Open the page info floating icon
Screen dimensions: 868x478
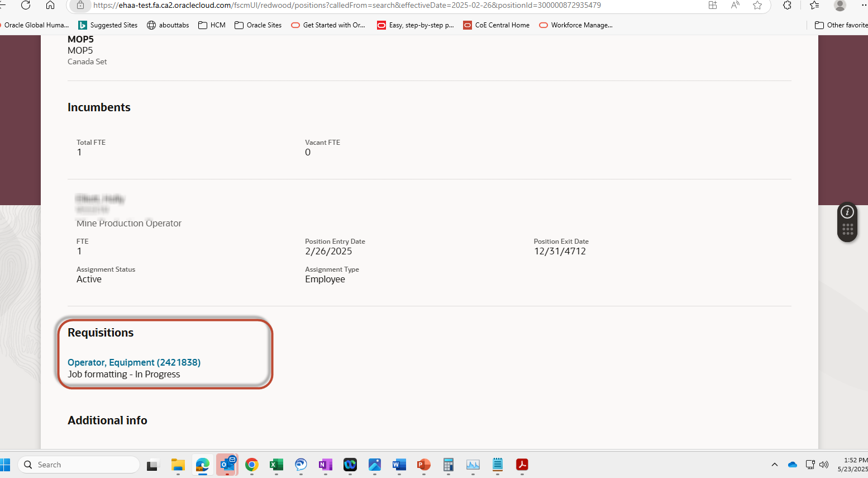847,212
